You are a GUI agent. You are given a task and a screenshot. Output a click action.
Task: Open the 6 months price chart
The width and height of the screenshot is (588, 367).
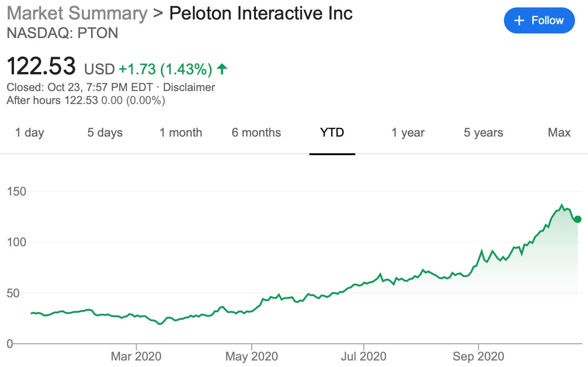(256, 133)
